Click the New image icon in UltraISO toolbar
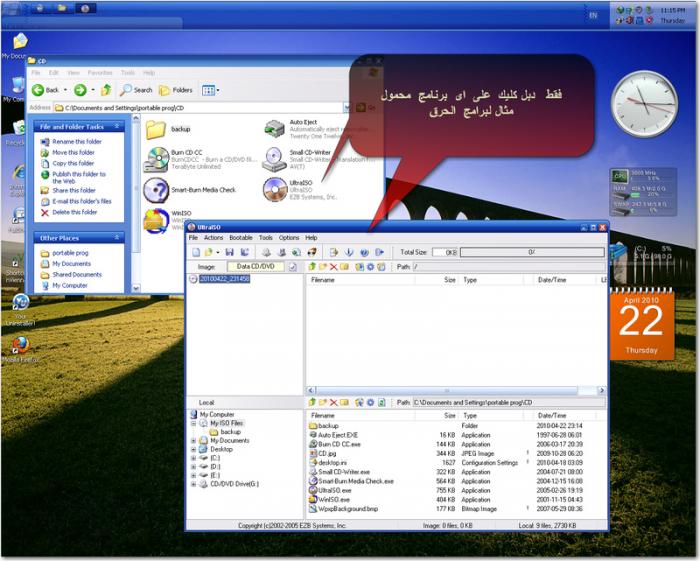700x561 pixels. (x=195, y=253)
